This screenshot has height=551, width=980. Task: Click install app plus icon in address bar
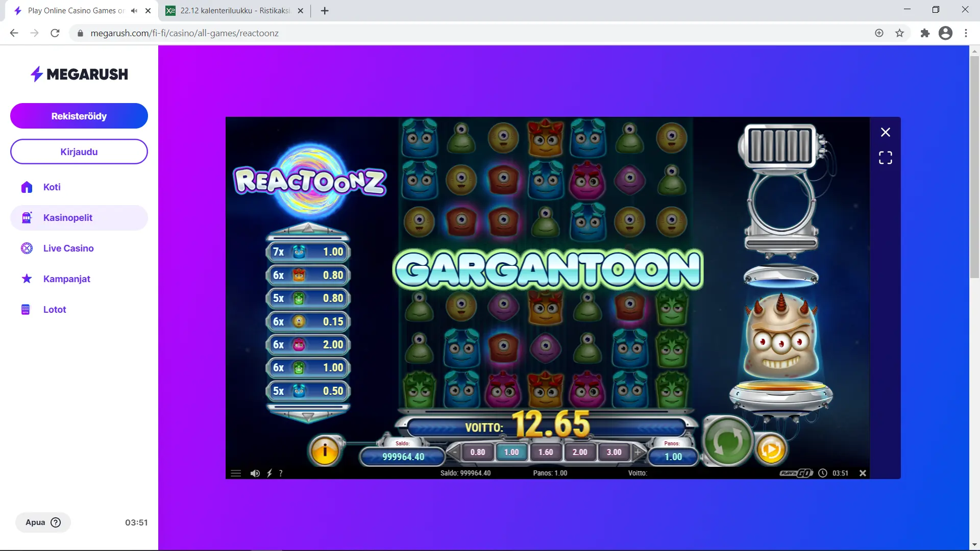(879, 33)
